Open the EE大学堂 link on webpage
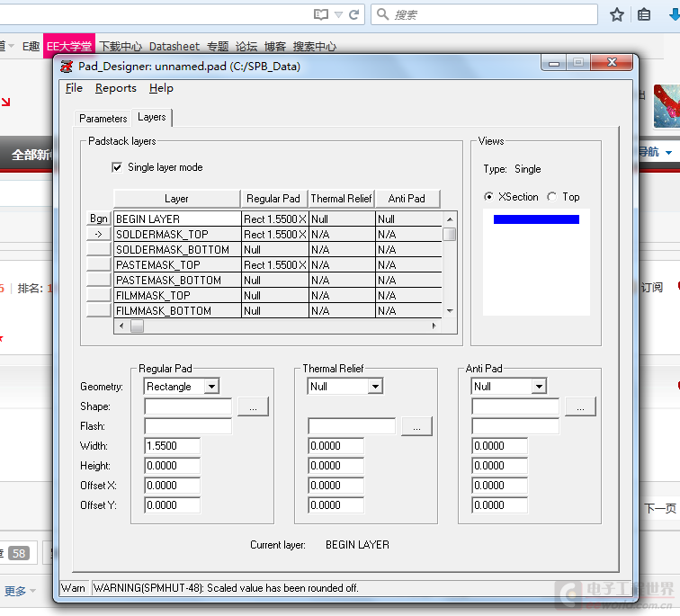 coord(69,46)
